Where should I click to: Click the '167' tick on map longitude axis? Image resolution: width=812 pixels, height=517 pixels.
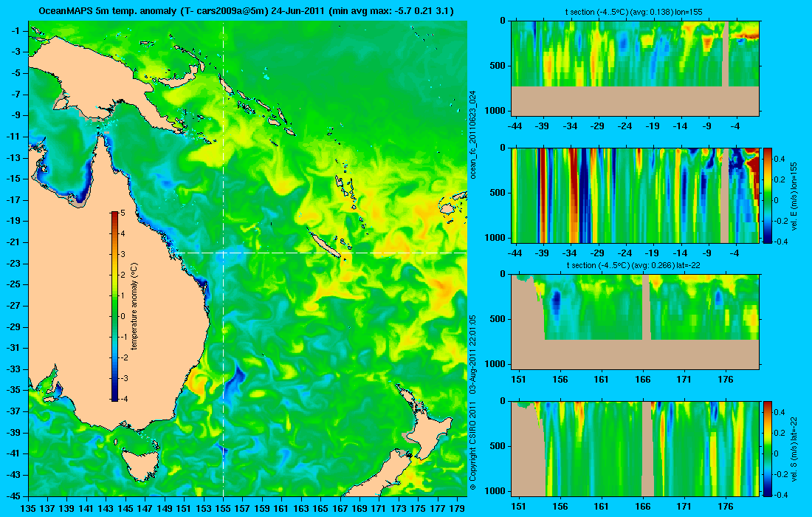[x=340, y=509]
